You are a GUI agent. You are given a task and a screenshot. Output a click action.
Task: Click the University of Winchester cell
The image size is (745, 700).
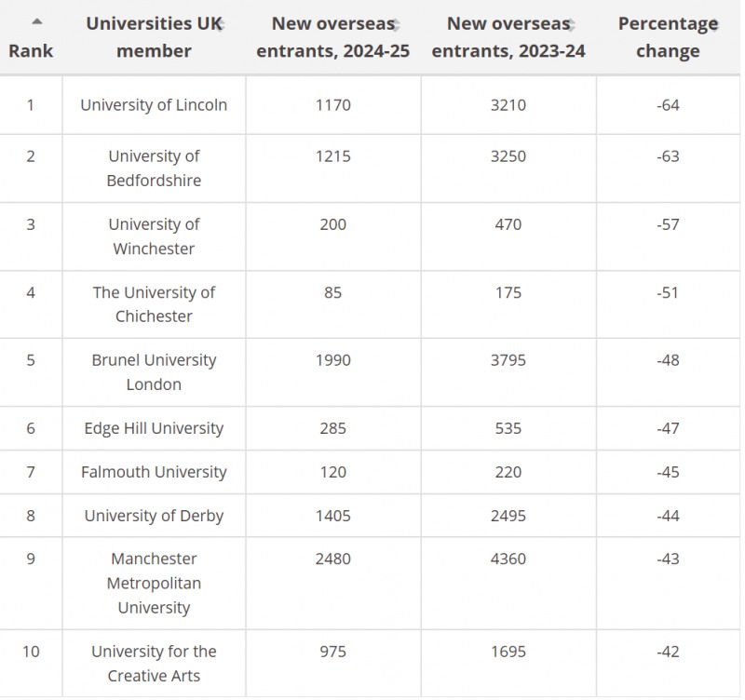click(x=154, y=236)
